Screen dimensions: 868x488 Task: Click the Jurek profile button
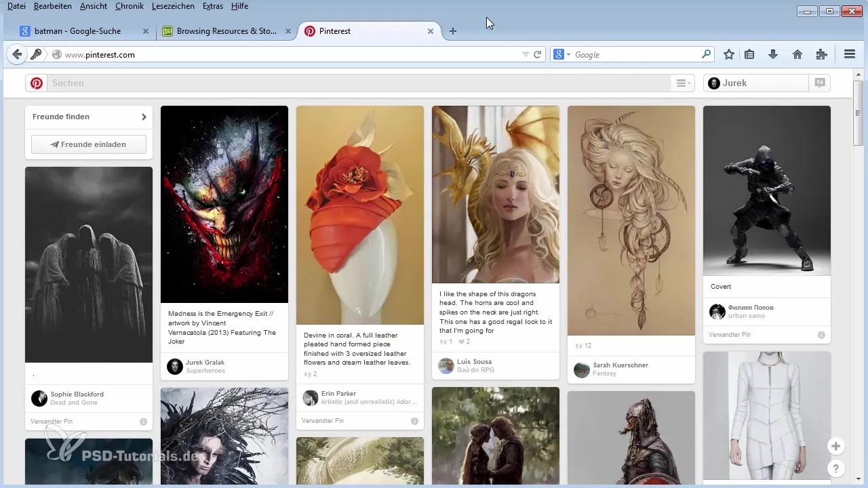click(x=756, y=83)
